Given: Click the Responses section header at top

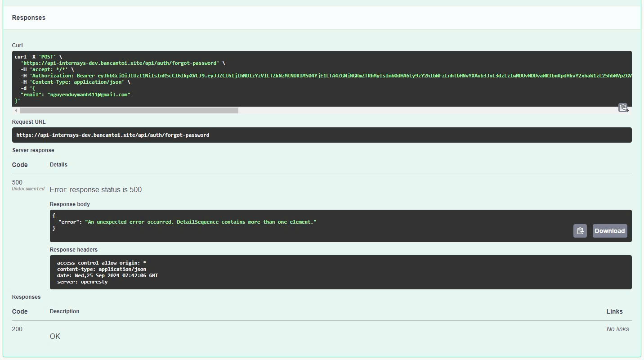Looking at the screenshot, I should click(29, 18).
